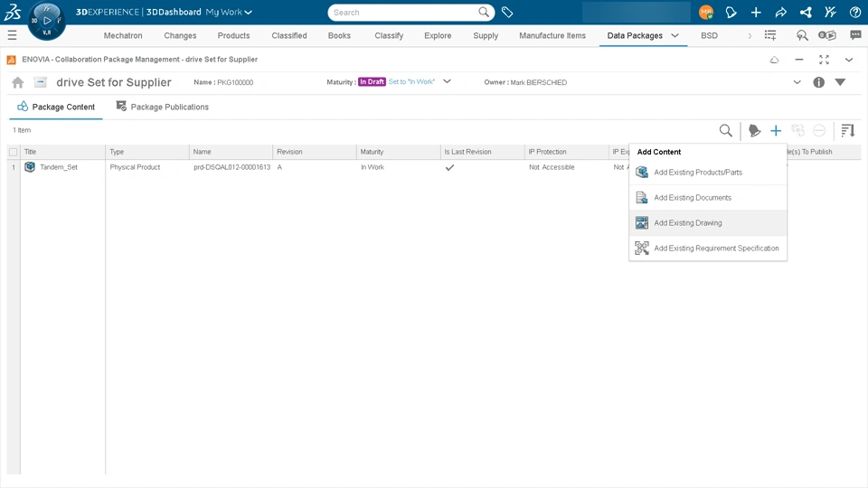Viewport: 868px width, 488px height.
Task: Click the Tandem_Set product icon
Action: click(x=30, y=167)
